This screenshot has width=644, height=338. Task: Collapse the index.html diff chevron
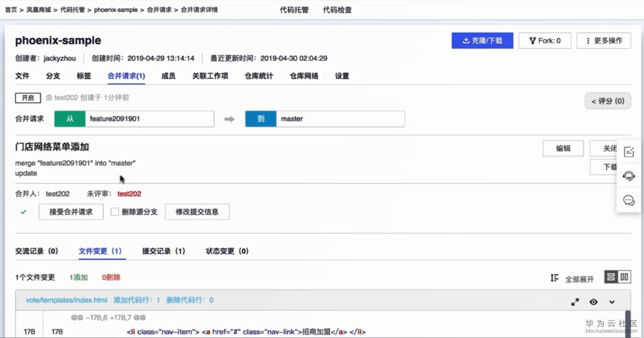pos(612,302)
